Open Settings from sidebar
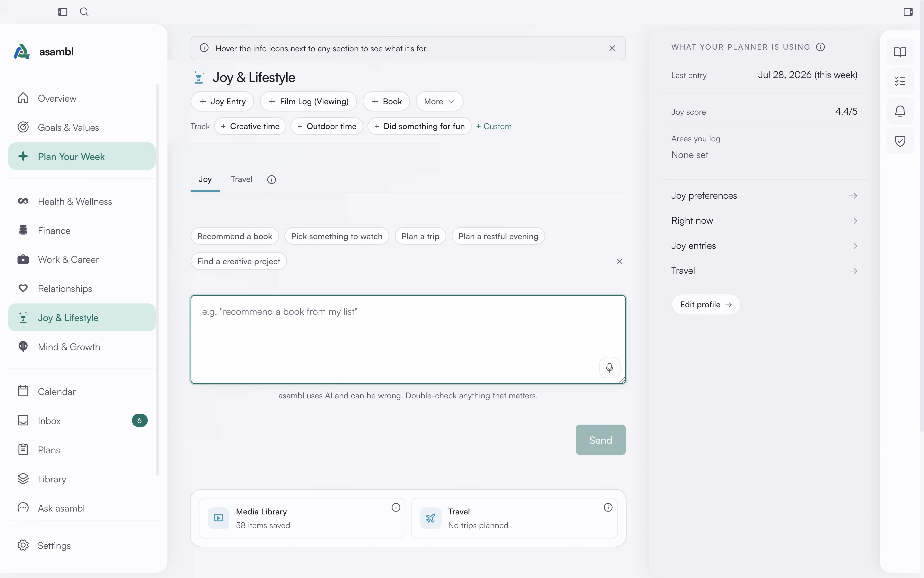Screen dimensions: 924x578 [x=82, y=545]
